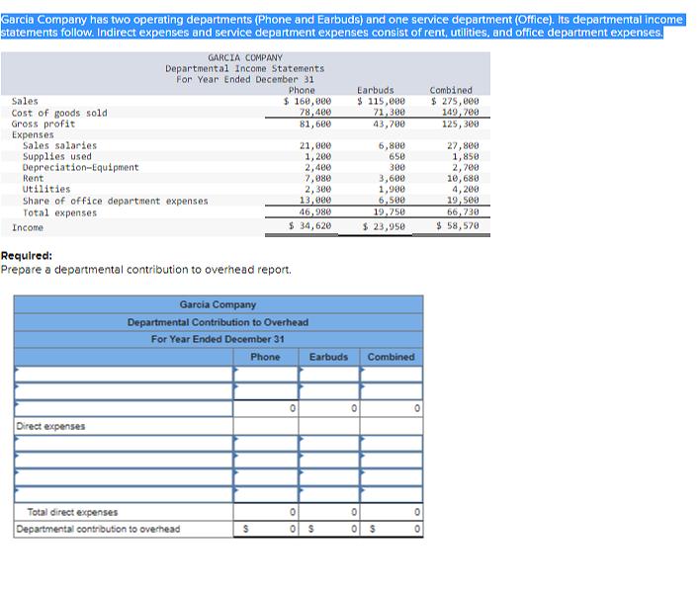Click the Phone total cell in the Total direct expenses row
The width and height of the screenshot is (700, 589).
point(266,512)
